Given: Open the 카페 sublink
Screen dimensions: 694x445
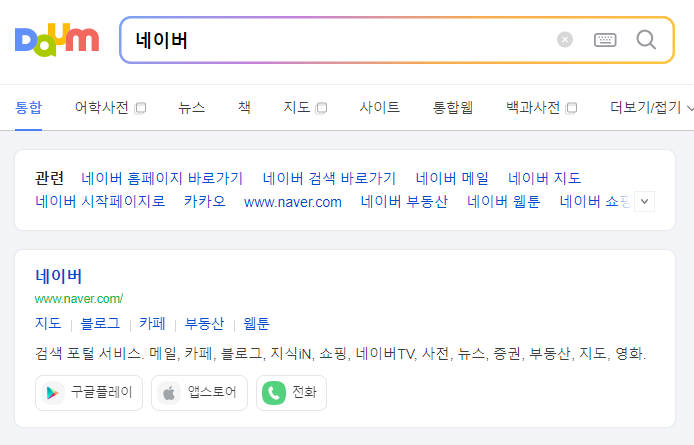Looking at the screenshot, I should [152, 323].
